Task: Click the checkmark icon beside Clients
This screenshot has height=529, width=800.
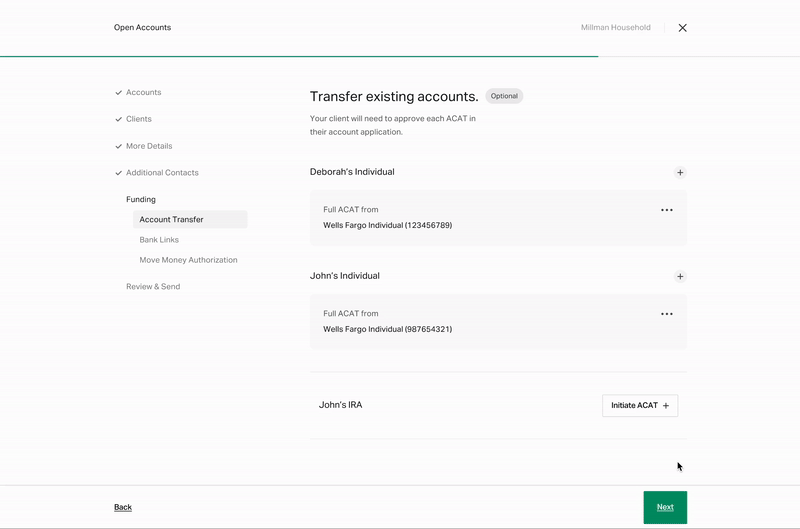Action: click(x=118, y=119)
